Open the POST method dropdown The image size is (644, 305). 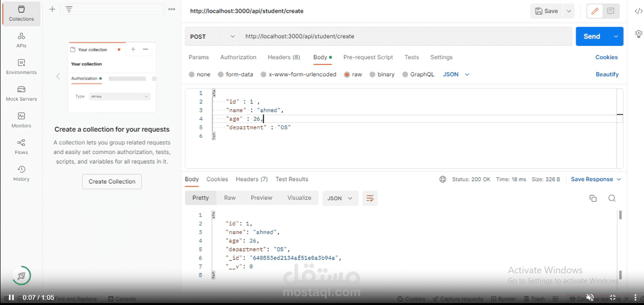[212, 36]
